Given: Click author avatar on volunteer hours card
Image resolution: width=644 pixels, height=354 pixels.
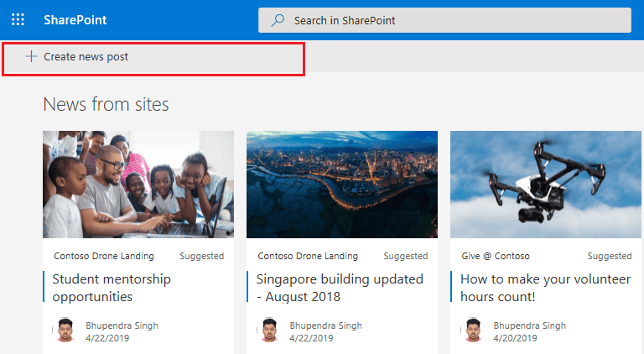Looking at the screenshot, I should click(472, 331).
